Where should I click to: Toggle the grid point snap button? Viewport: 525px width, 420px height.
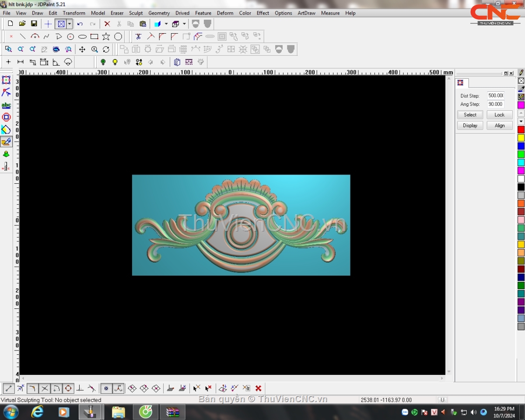106,388
